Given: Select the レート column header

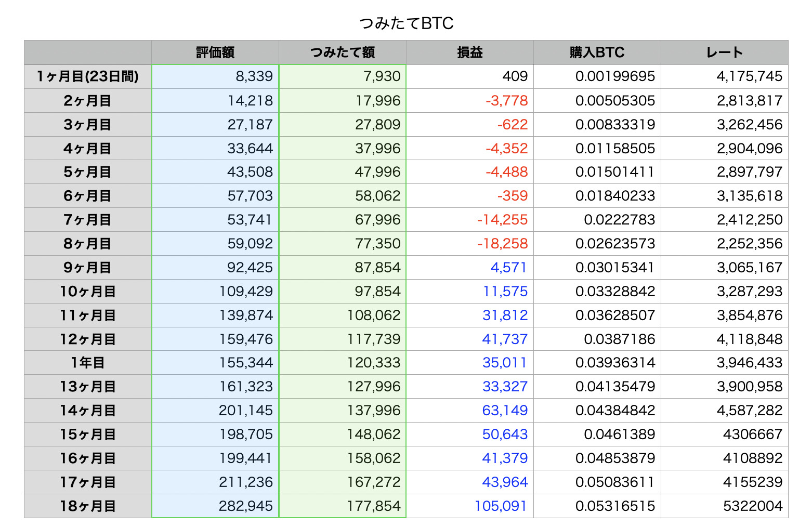Looking at the screenshot, I should click(x=725, y=52).
